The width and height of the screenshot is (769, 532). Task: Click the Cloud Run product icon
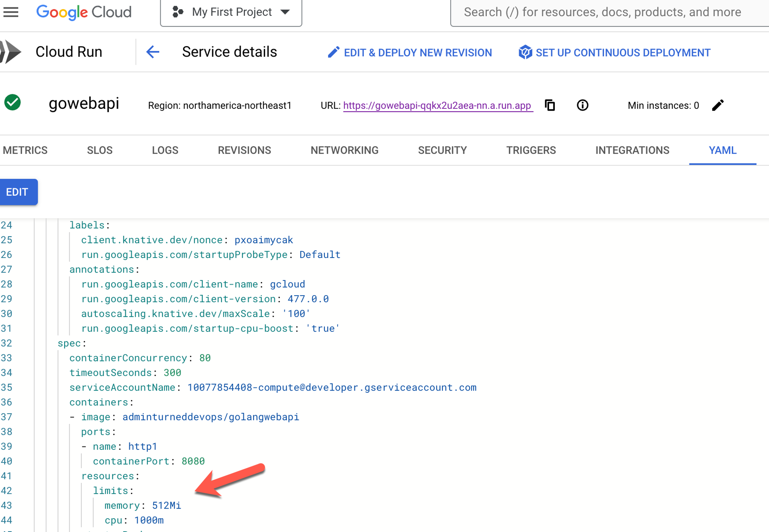coord(11,52)
